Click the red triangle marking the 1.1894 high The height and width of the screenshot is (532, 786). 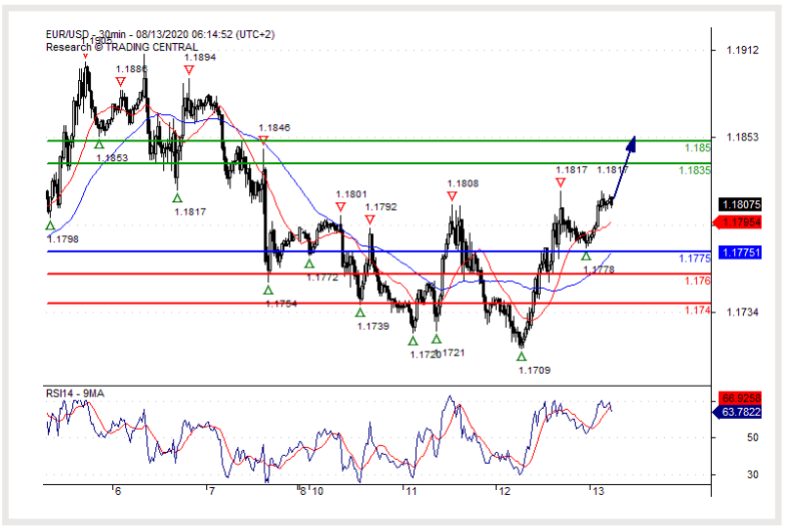click(189, 70)
